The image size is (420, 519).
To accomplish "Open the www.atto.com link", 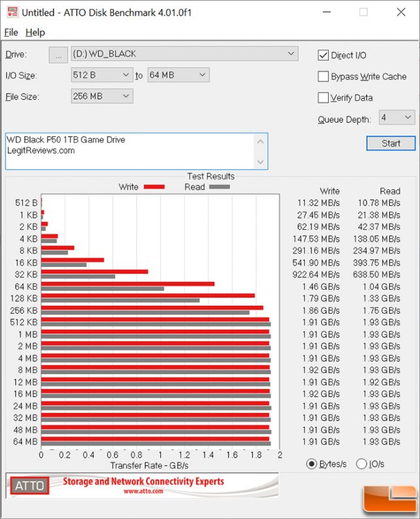I will [x=143, y=492].
